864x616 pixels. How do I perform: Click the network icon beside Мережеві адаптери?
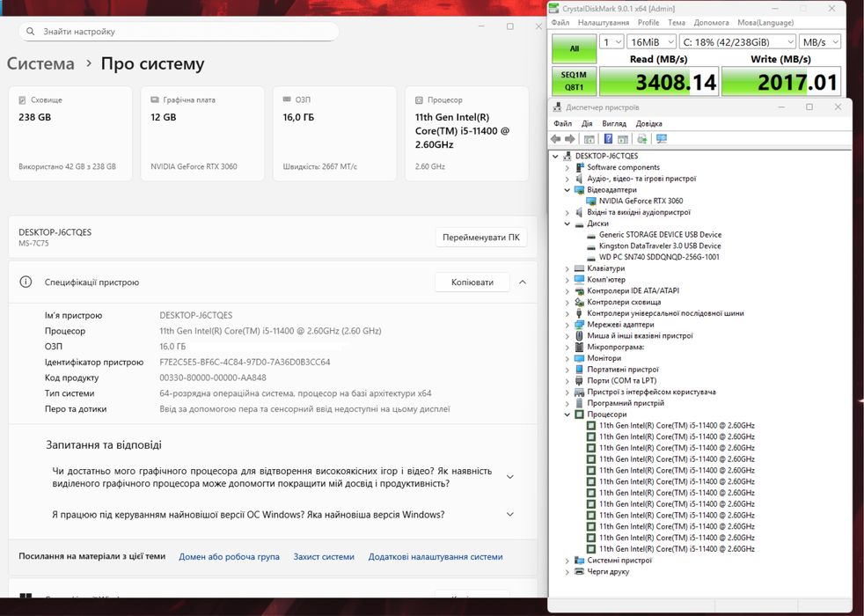[x=579, y=325]
